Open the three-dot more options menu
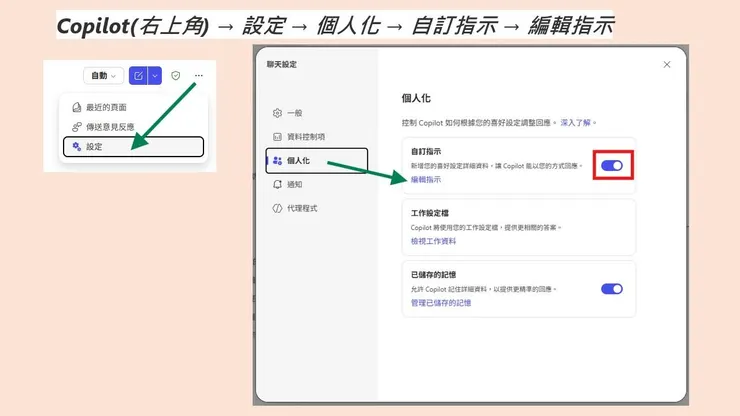The height and width of the screenshot is (416, 740). [199, 76]
